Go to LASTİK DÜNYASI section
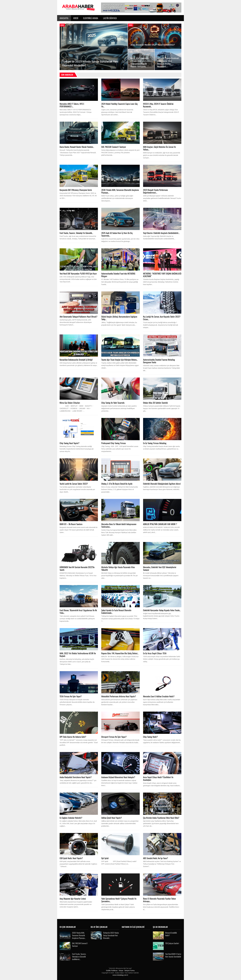 [110, 18]
